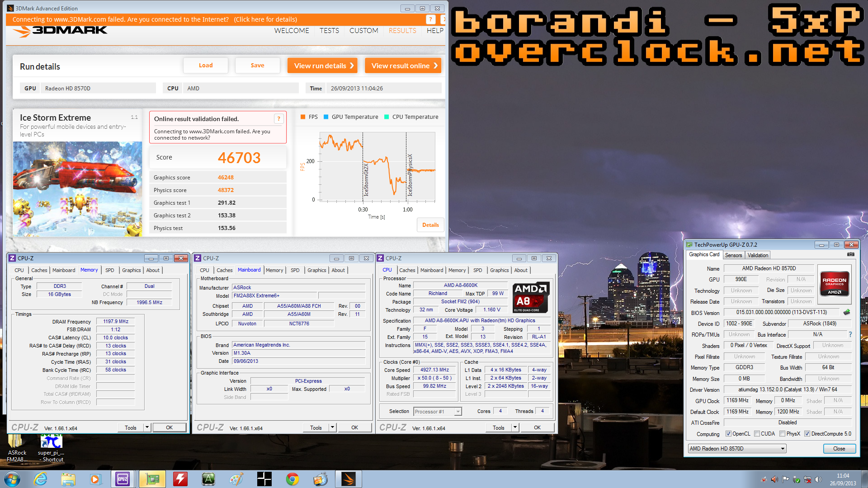Open the ASRock FM2A8 desktop folder
The image size is (868, 488).
[x=17, y=448]
